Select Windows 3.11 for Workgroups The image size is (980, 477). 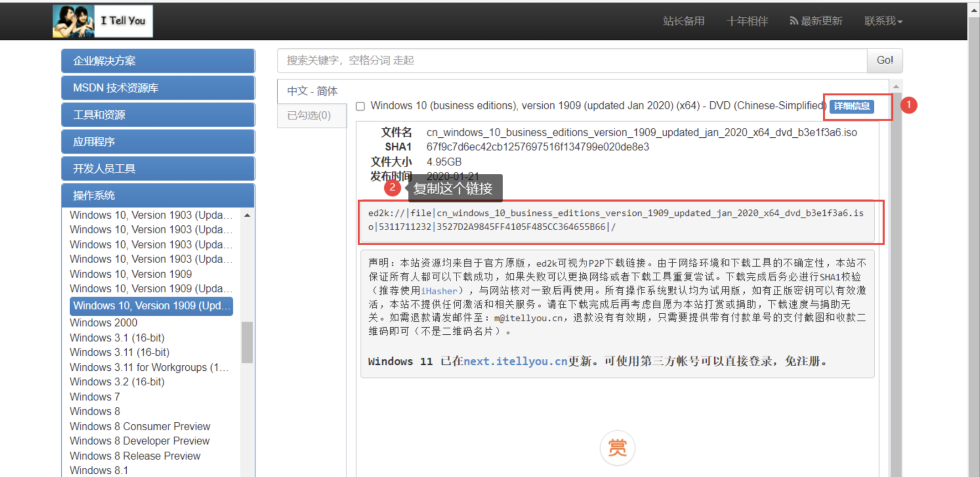[x=149, y=367]
